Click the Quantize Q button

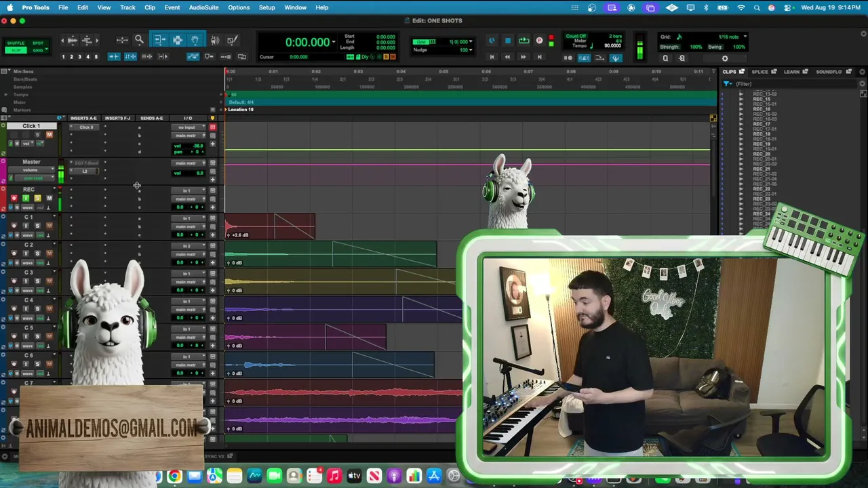(665, 58)
